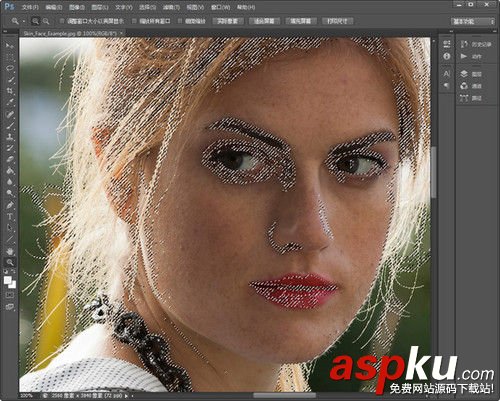Open the 路径 paths panel
Image resolution: width=500 pixels, height=401 pixels.
tap(471, 98)
